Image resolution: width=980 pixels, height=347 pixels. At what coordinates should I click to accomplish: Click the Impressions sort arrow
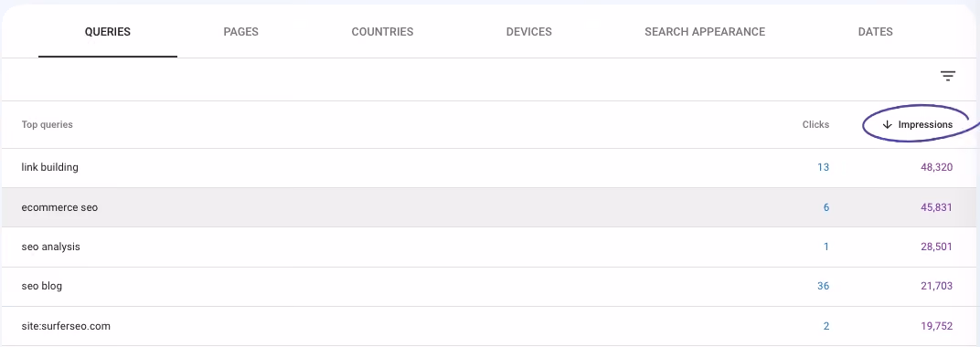point(887,125)
